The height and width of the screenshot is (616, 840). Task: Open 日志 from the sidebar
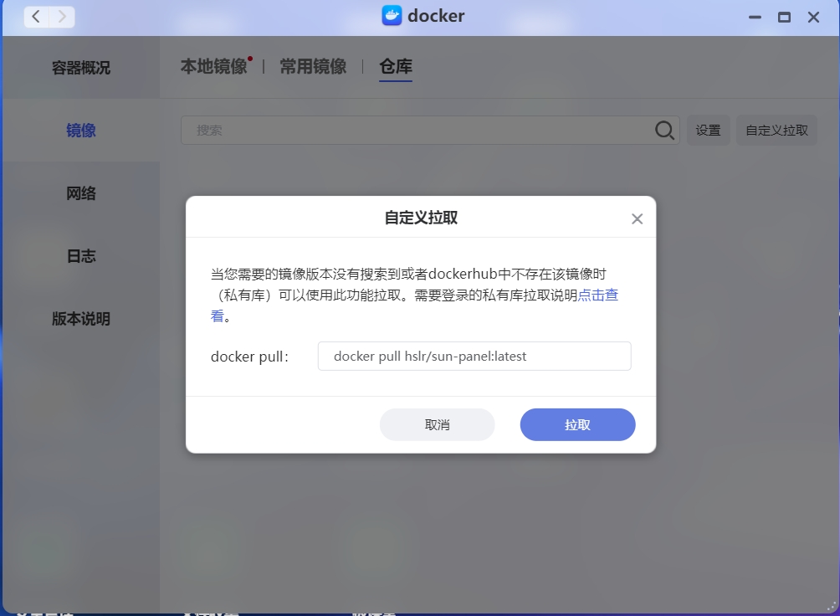coord(81,256)
